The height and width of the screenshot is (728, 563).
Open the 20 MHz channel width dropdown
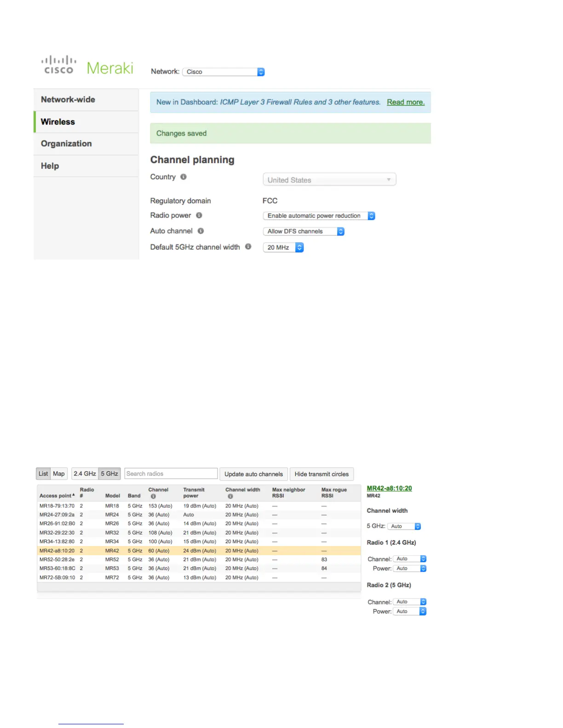(283, 247)
